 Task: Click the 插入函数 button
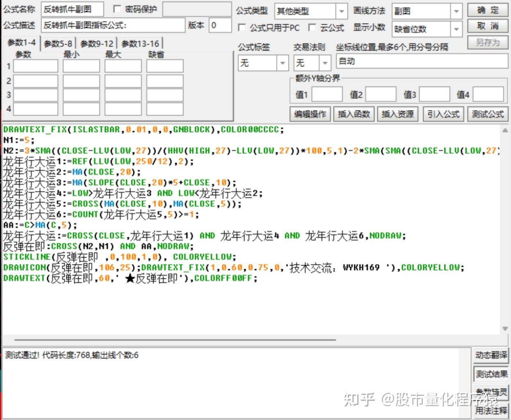click(354, 114)
